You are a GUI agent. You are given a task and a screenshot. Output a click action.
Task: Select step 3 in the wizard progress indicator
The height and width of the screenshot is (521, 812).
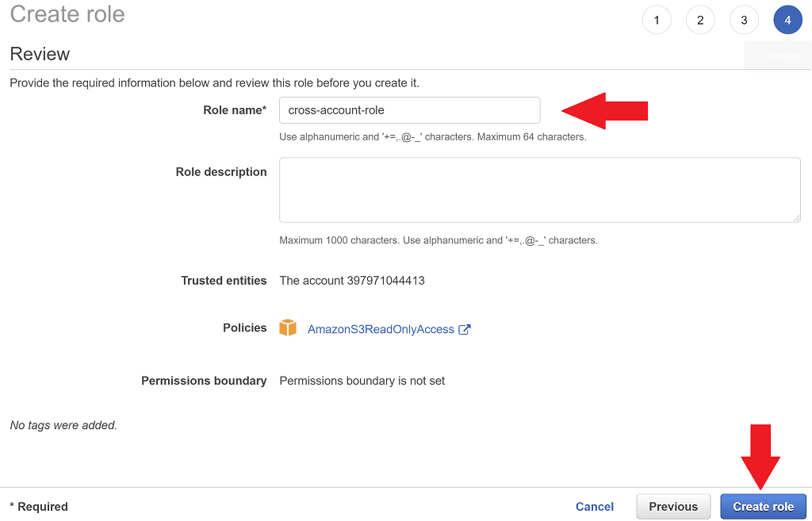point(744,19)
